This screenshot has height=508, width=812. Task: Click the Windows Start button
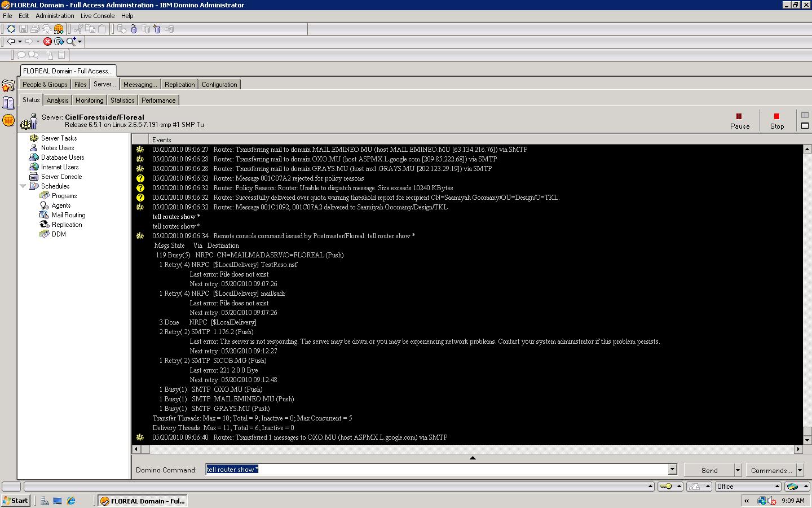tap(16, 501)
